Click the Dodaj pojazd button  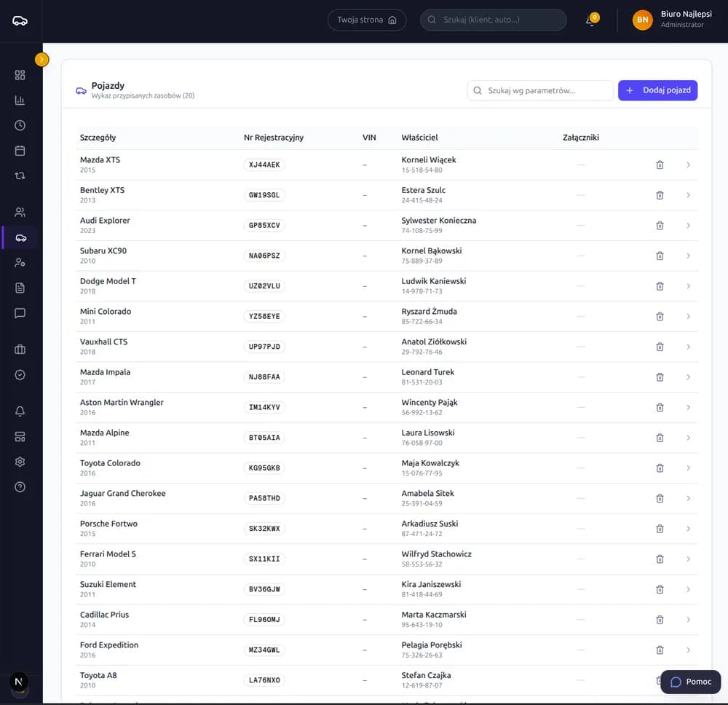657,90
